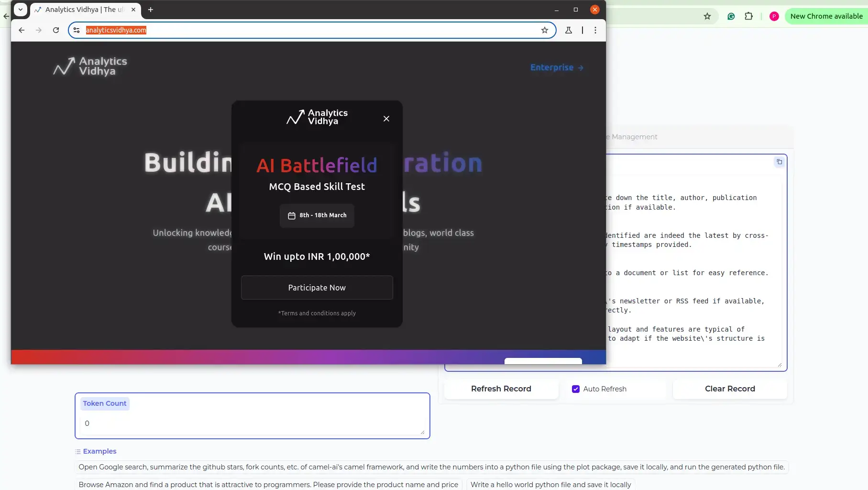868x490 pixels.
Task: Click the New Chrome available button
Action: [826, 16]
